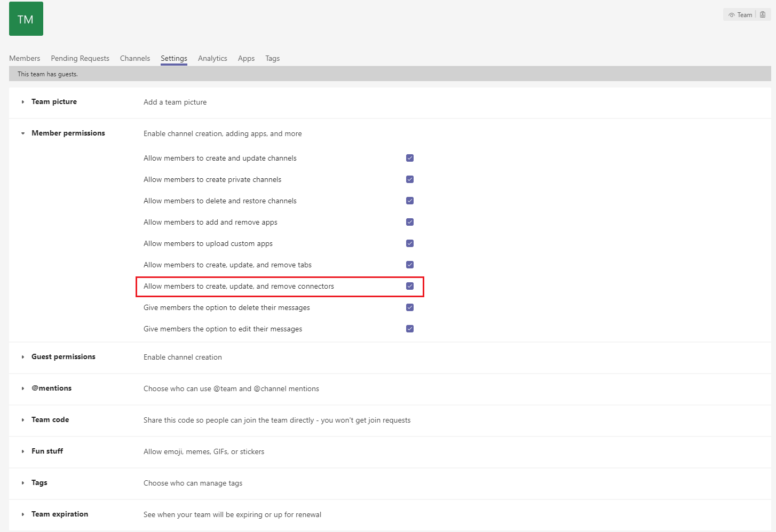Screen dimensions: 776x532
Task: Toggle checkbox for create, update, remove tabs
Action: coord(410,265)
